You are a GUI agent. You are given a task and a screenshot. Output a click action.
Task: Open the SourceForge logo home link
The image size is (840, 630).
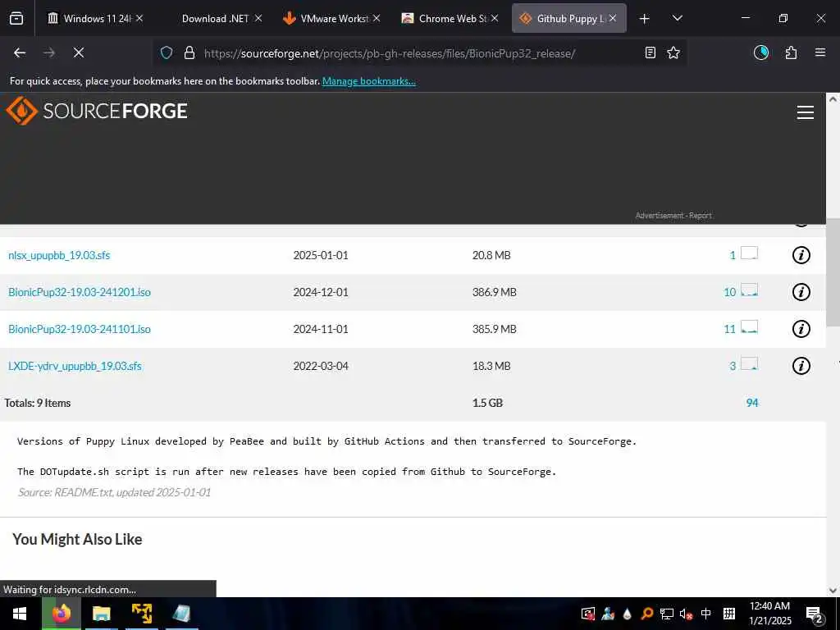coord(97,111)
